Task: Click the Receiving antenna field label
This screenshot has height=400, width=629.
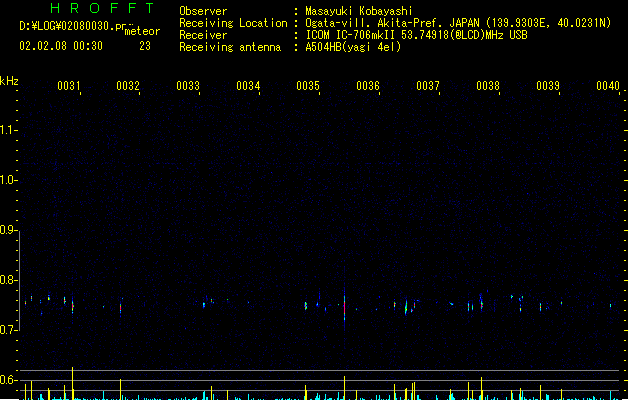Action: [230, 47]
